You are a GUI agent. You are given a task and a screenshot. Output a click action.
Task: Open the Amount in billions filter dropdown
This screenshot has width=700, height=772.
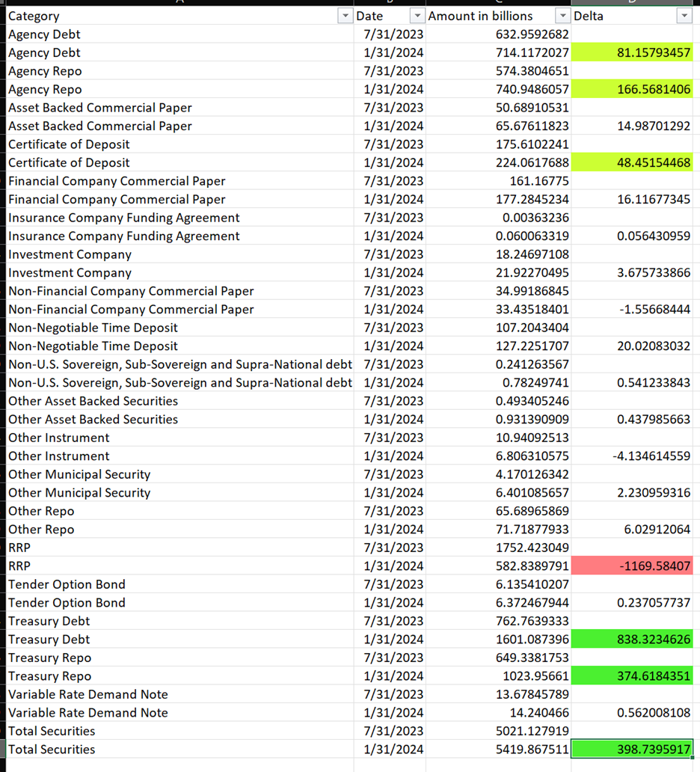point(562,16)
